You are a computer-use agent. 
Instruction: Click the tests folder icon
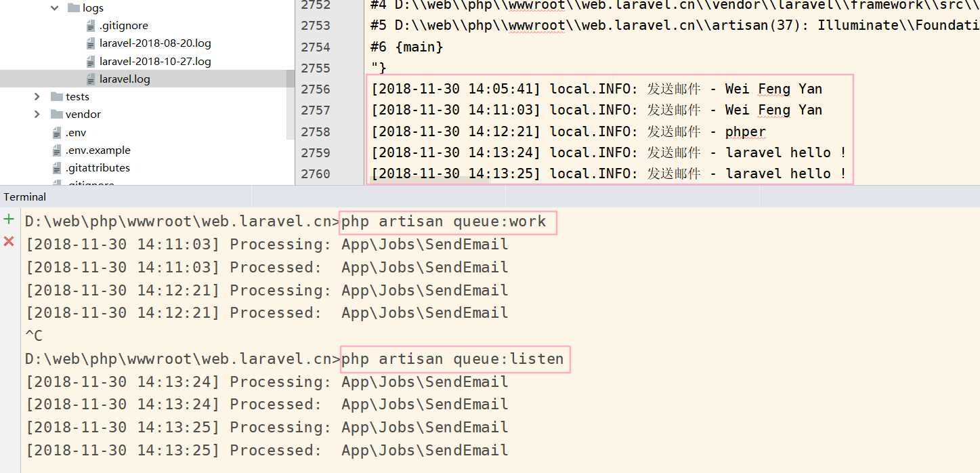point(57,97)
